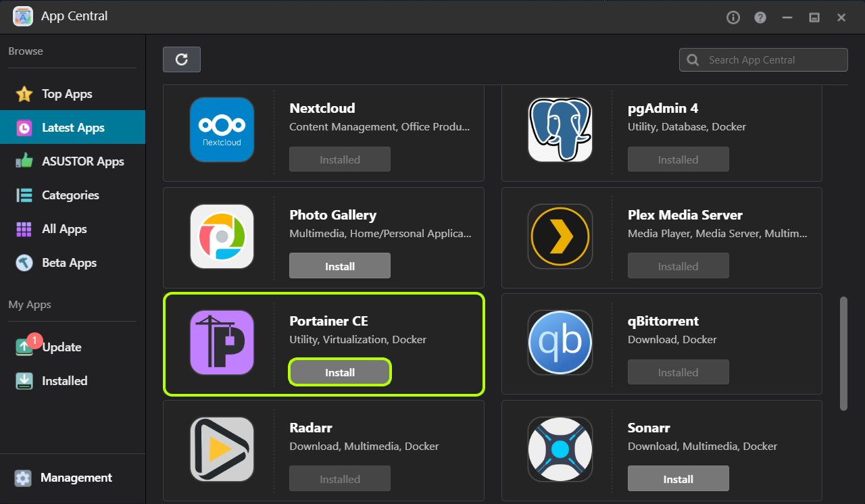Viewport: 865px width, 504px height.
Task: Open Management settings
Action: pyautogui.click(x=72, y=478)
